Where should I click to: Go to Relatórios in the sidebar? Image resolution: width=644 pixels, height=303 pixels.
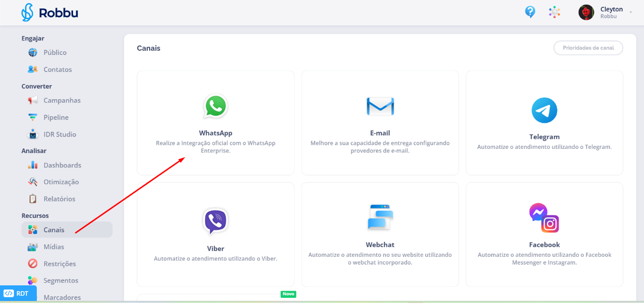click(x=59, y=199)
